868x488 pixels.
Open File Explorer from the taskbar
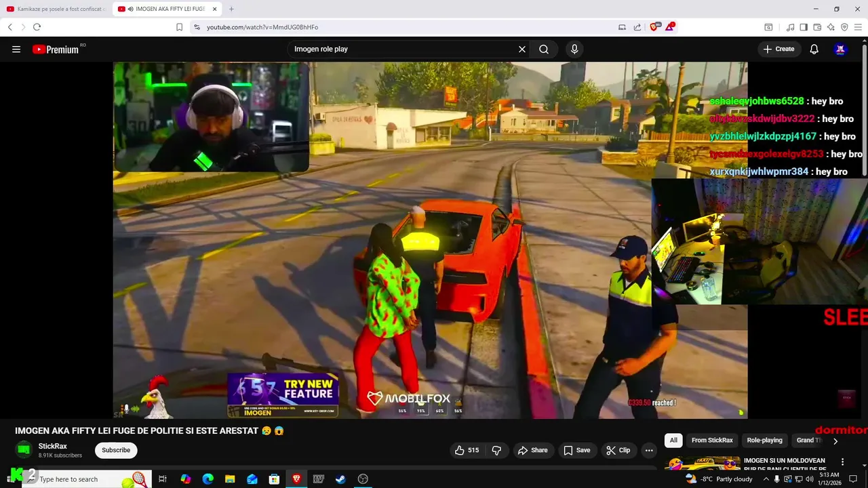coord(230,479)
